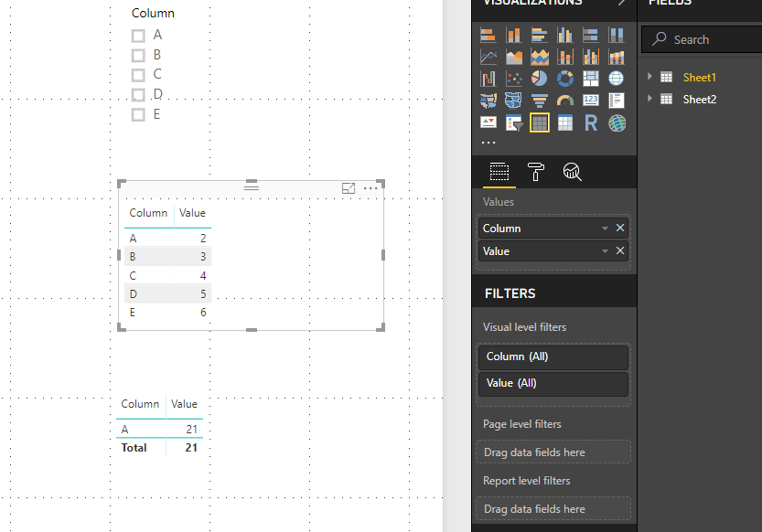Sort by Value header in lower table
The width and height of the screenshot is (762, 532).
point(184,404)
